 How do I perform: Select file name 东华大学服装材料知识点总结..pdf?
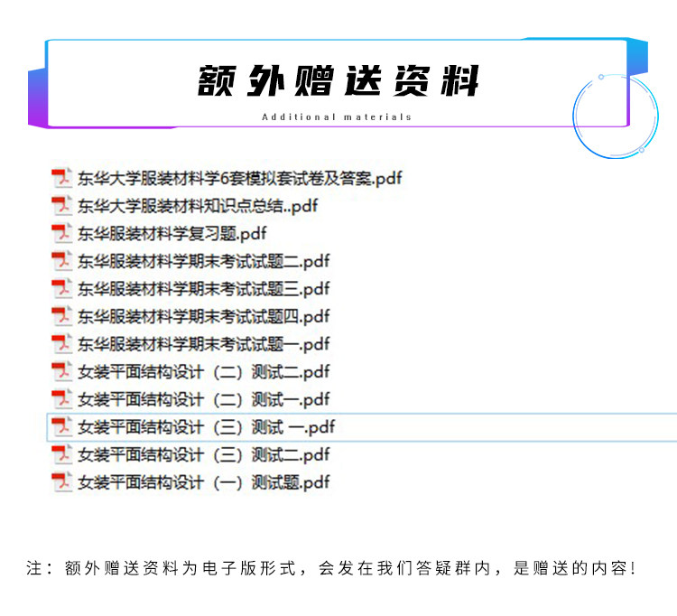(198, 206)
